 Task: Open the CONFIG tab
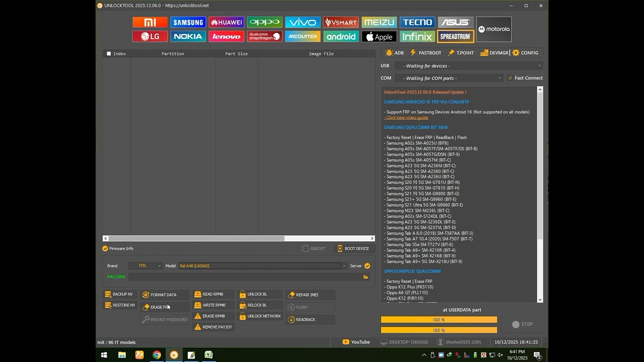click(x=525, y=53)
